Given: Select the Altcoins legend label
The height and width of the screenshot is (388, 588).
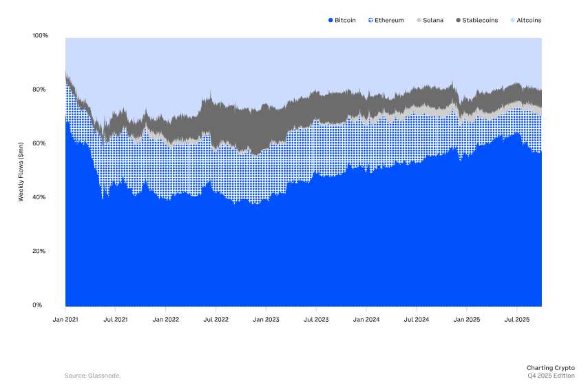Looking at the screenshot, I should pos(529,21).
